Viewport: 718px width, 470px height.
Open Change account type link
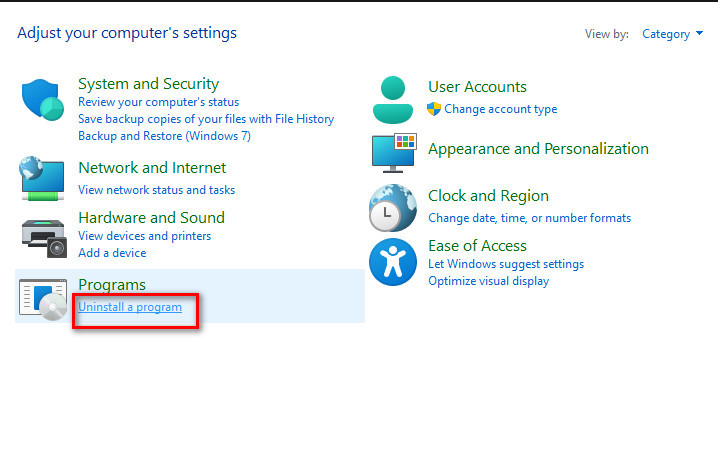[x=500, y=109]
